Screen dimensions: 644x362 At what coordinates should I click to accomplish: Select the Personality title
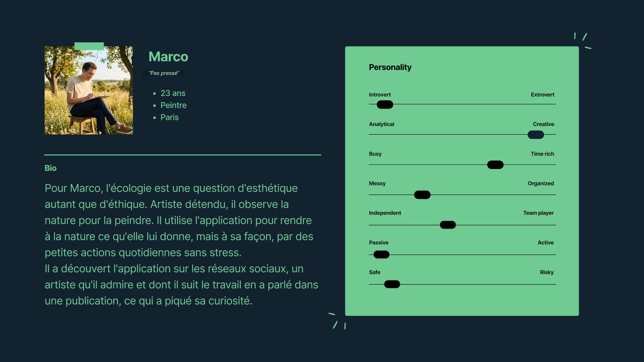point(390,67)
